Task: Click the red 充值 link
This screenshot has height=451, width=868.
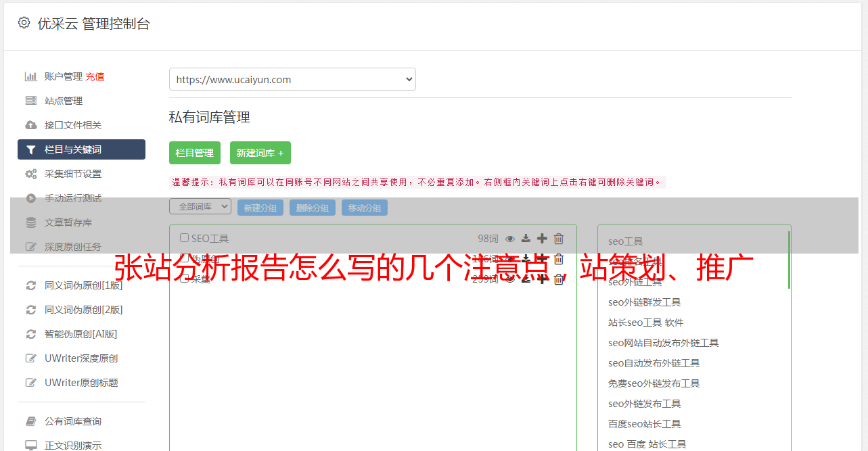Action: [x=95, y=76]
